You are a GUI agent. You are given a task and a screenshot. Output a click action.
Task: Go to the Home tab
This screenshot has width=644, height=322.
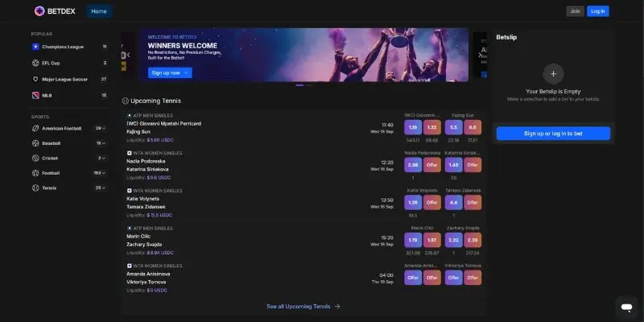tap(99, 11)
